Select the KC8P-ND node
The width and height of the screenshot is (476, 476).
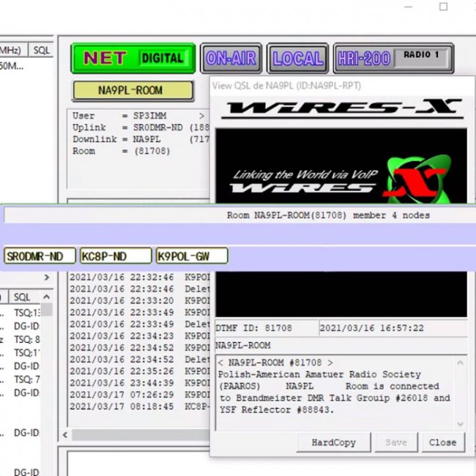(116, 256)
